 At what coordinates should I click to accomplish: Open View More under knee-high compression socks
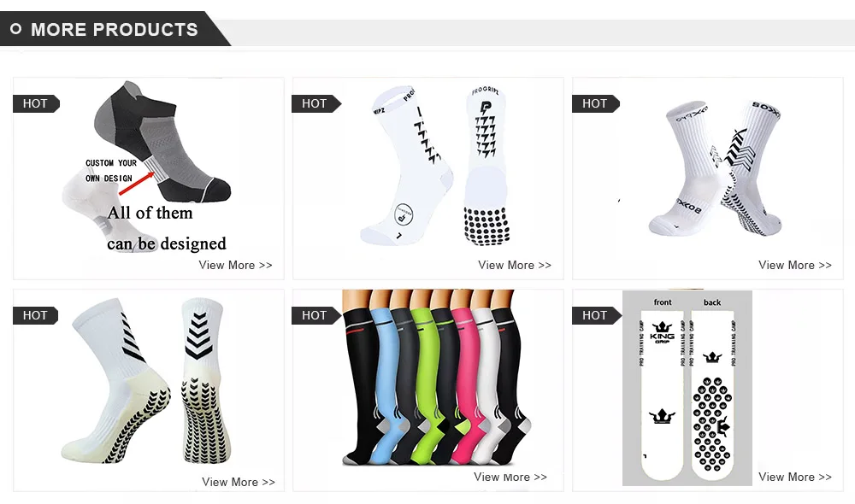[510, 477]
